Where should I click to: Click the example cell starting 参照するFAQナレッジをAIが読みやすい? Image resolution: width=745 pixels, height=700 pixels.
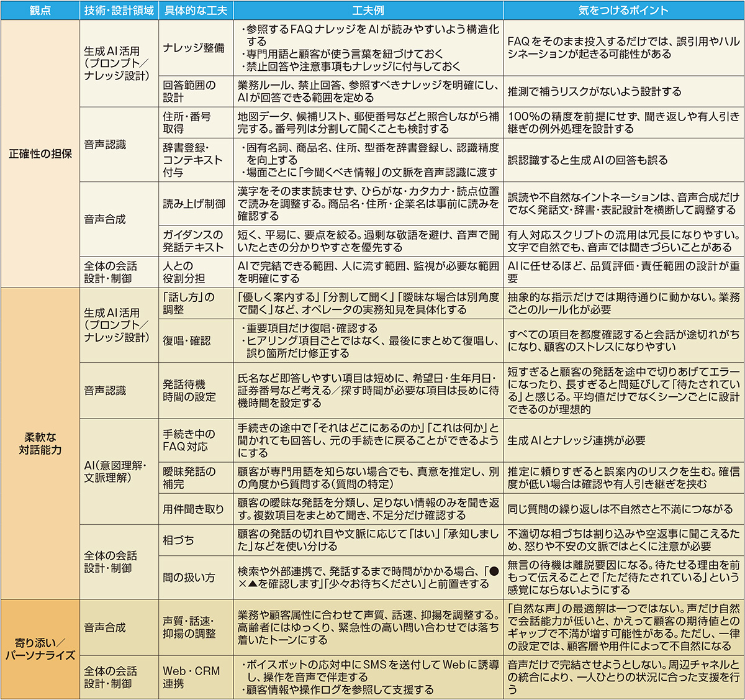[368, 48]
